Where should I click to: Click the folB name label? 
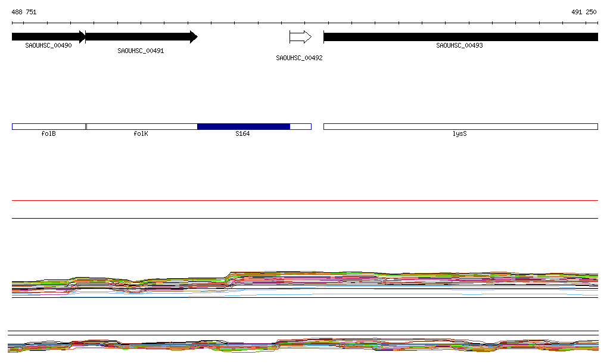48,134
